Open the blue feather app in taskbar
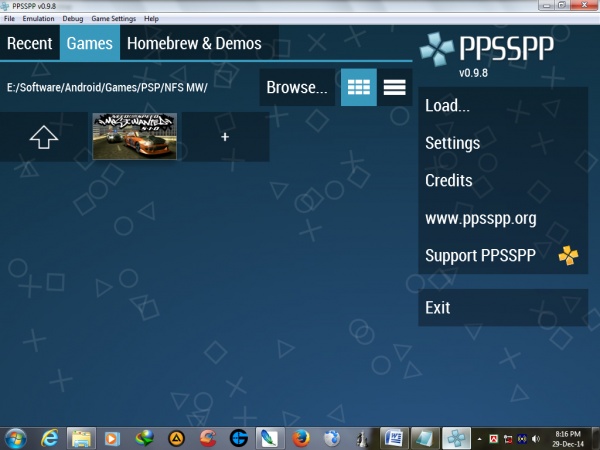The image size is (600, 450). tap(270, 439)
